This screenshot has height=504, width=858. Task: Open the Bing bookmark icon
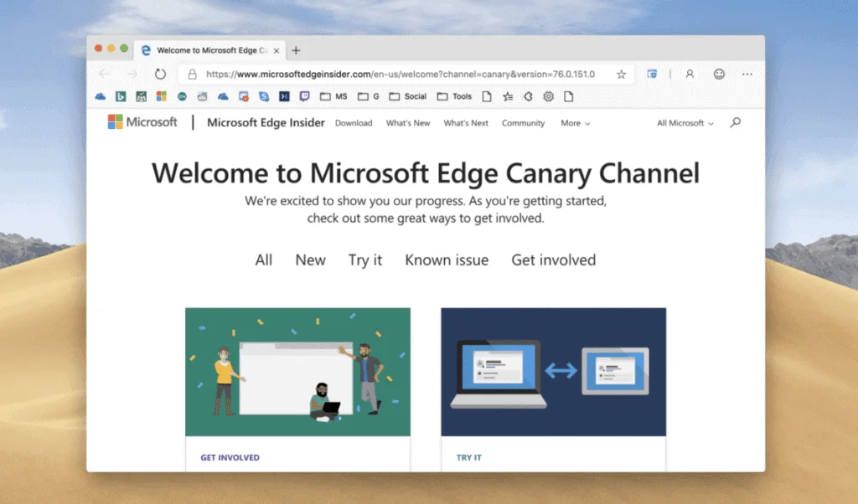pos(121,96)
